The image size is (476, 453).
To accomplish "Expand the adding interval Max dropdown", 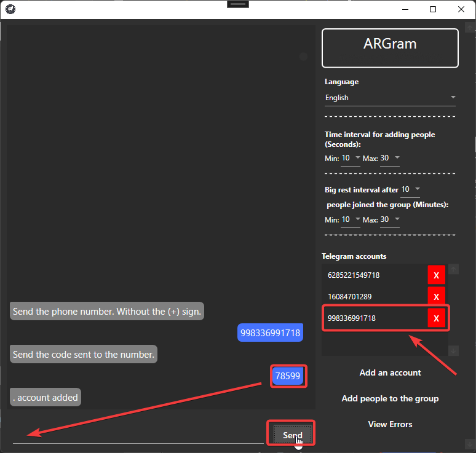I will click(390, 159).
